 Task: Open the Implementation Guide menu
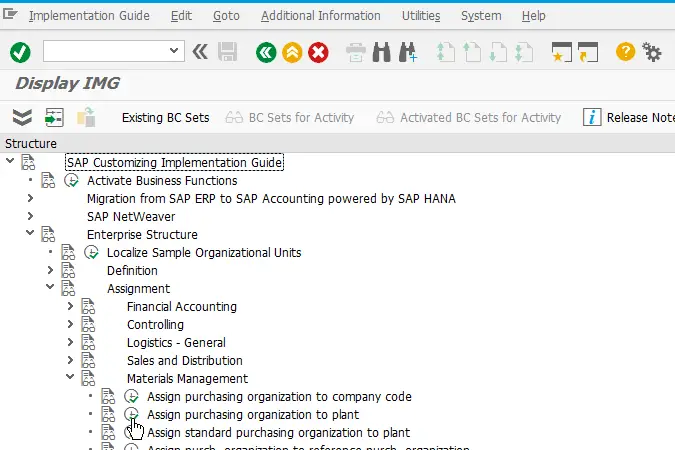[x=89, y=16]
